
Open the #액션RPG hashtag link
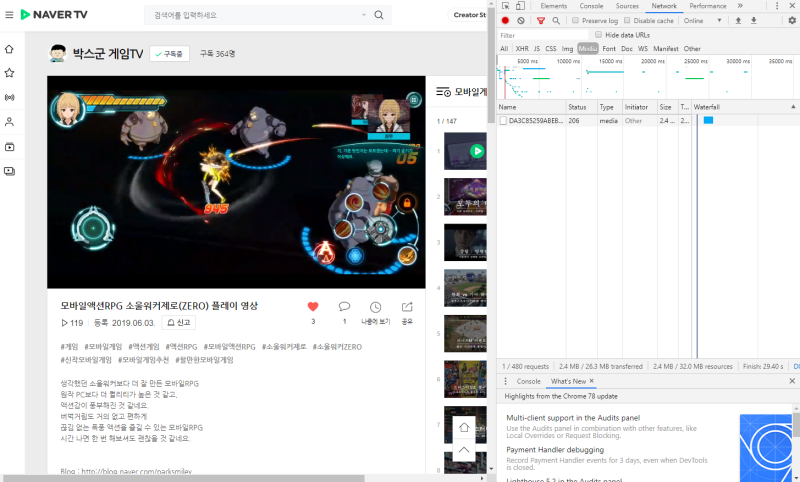click(x=181, y=346)
